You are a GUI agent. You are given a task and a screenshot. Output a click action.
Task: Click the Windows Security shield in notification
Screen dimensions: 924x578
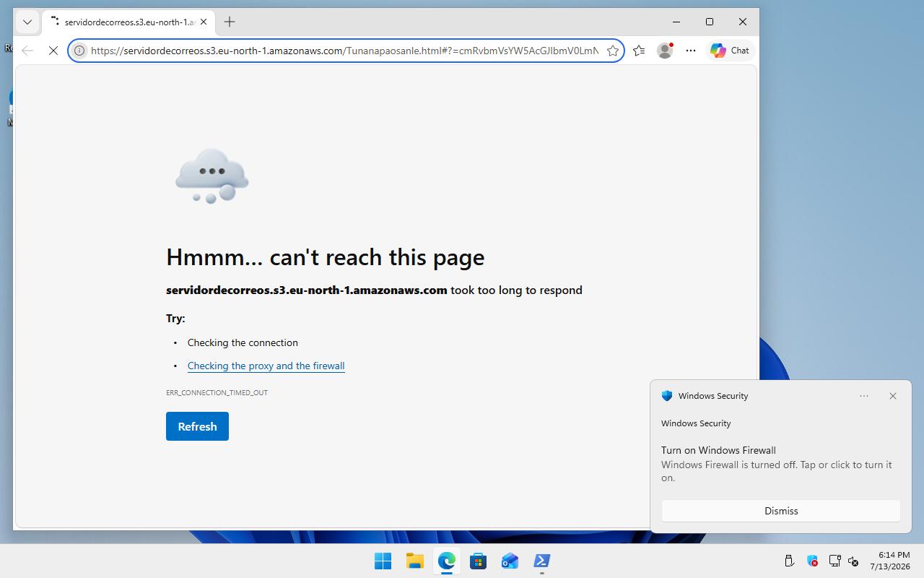click(x=667, y=396)
